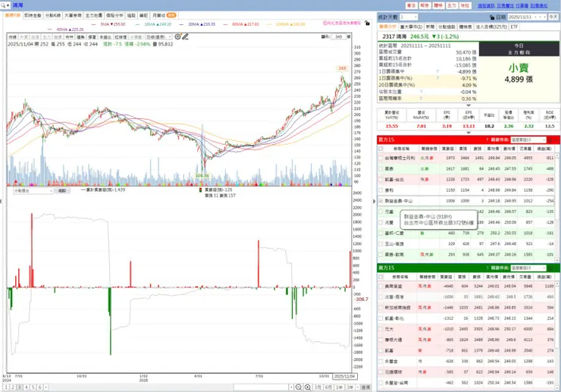Image resolution: width=561 pixels, height=392 pixels.
Task: Click the 追蹤 button beside 分點進出
Action: coord(62,191)
